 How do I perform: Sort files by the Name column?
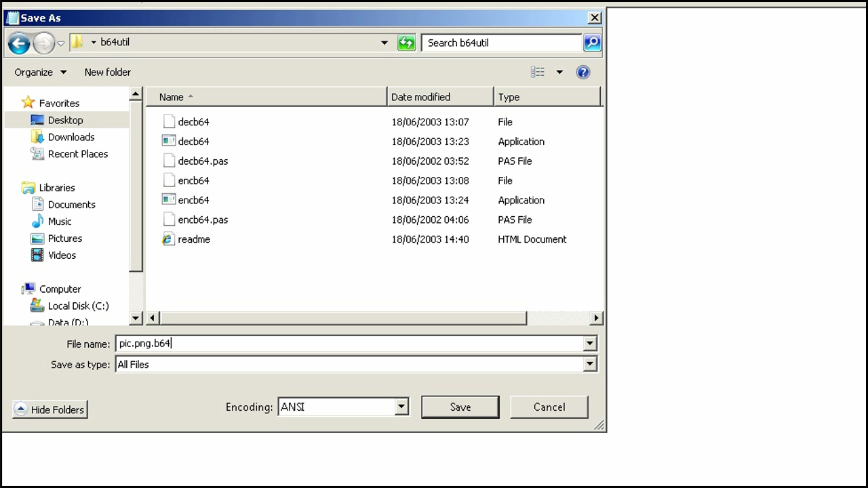[x=267, y=97]
